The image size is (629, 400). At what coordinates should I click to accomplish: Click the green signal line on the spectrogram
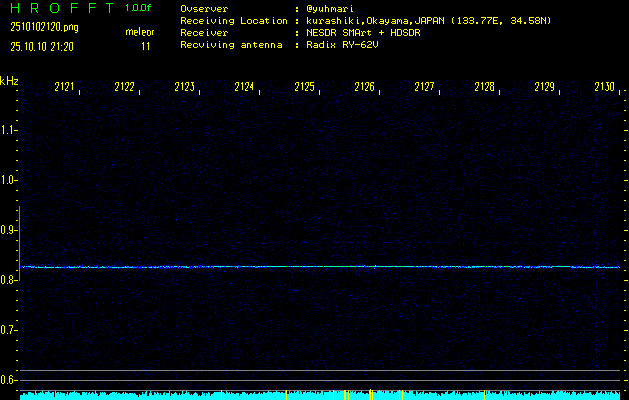[x=320, y=267]
